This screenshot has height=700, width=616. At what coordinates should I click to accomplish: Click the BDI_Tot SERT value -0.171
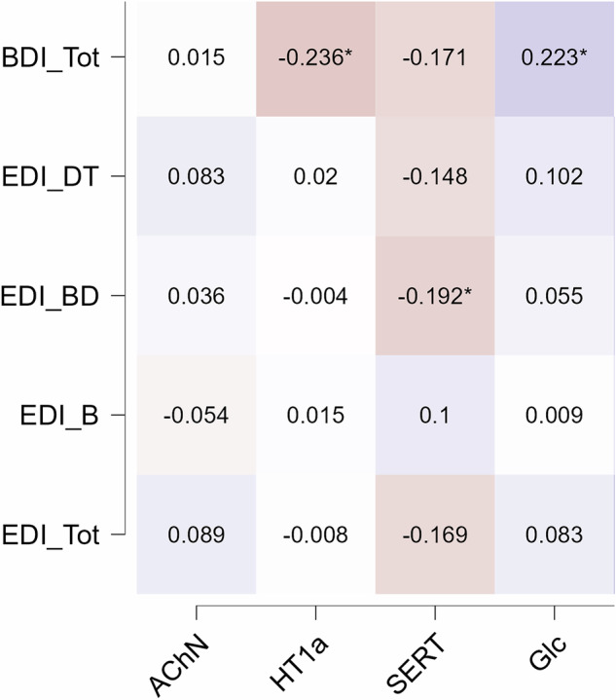point(434,58)
